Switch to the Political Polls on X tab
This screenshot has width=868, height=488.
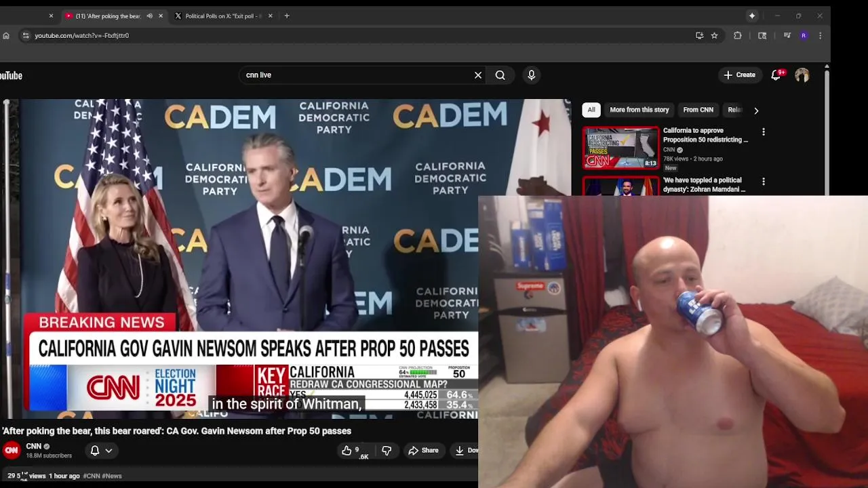tap(223, 16)
